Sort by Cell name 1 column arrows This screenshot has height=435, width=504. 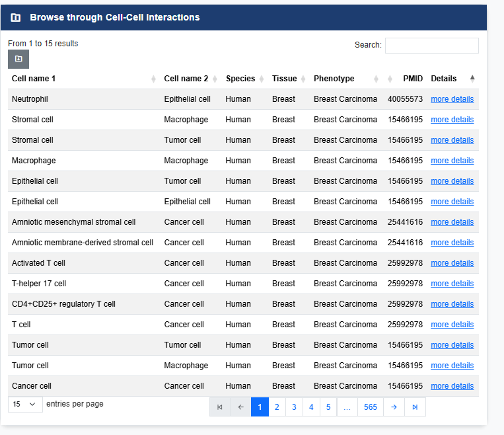pos(153,79)
